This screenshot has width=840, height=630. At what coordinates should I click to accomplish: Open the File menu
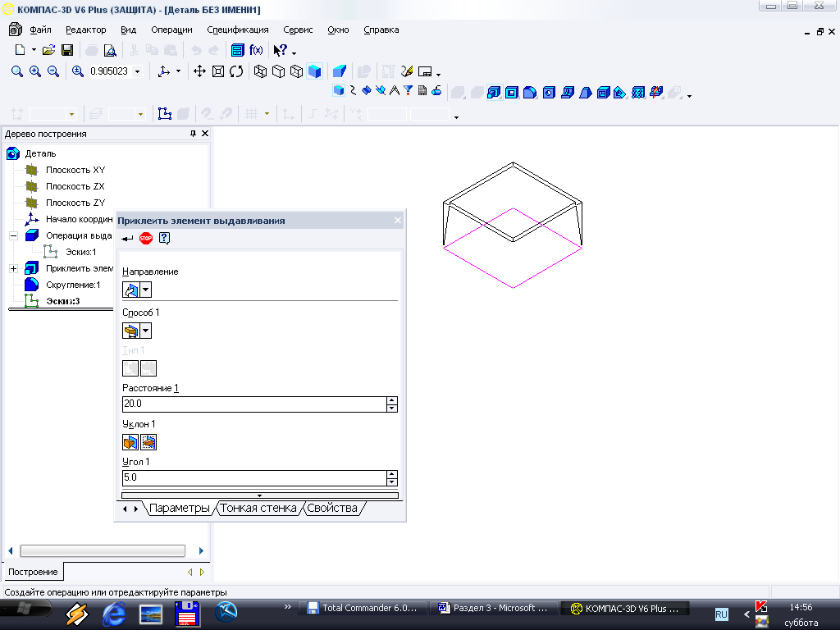point(41,30)
